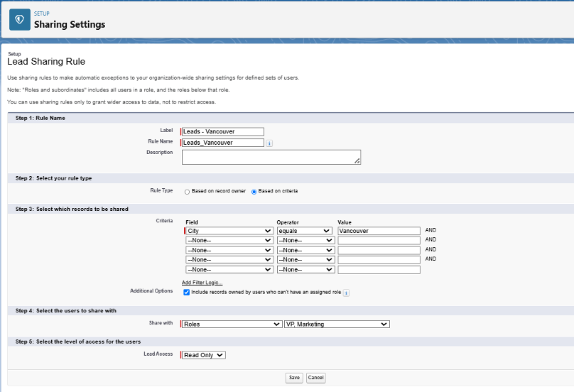574x392 pixels.
Task: Click the Vancouver value input field
Action: coord(379,231)
